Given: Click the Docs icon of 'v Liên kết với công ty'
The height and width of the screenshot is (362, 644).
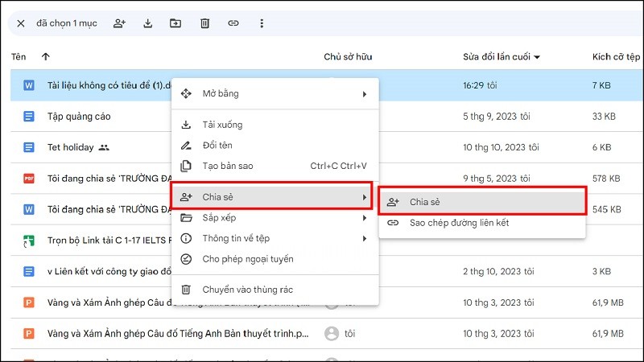Looking at the screenshot, I should 29,271.
